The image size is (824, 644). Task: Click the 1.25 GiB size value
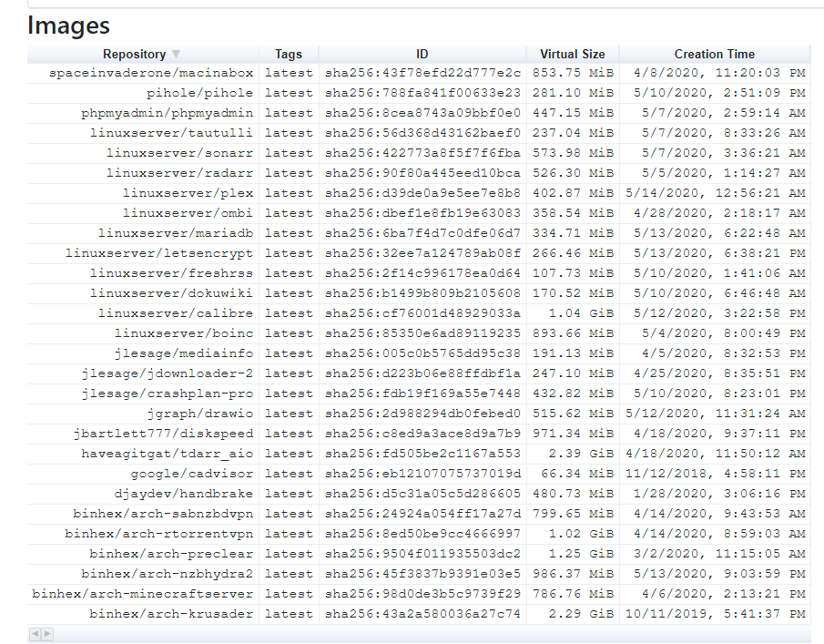coord(581,554)
